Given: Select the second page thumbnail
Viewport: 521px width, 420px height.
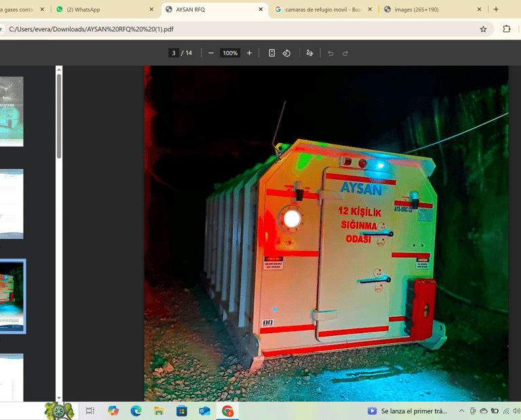Looking at the screenshot, I should click(x=12, y=204).
